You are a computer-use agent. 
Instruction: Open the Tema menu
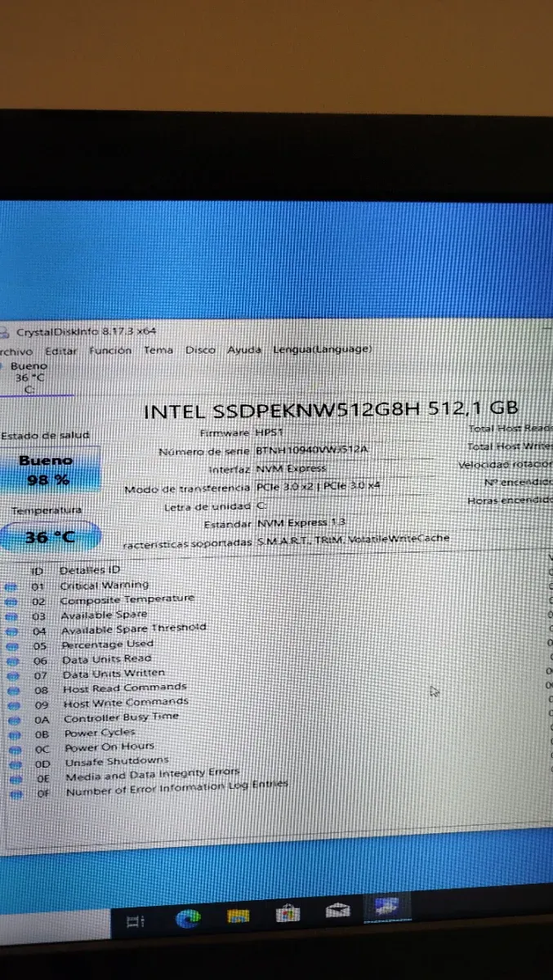pos(158,350)
